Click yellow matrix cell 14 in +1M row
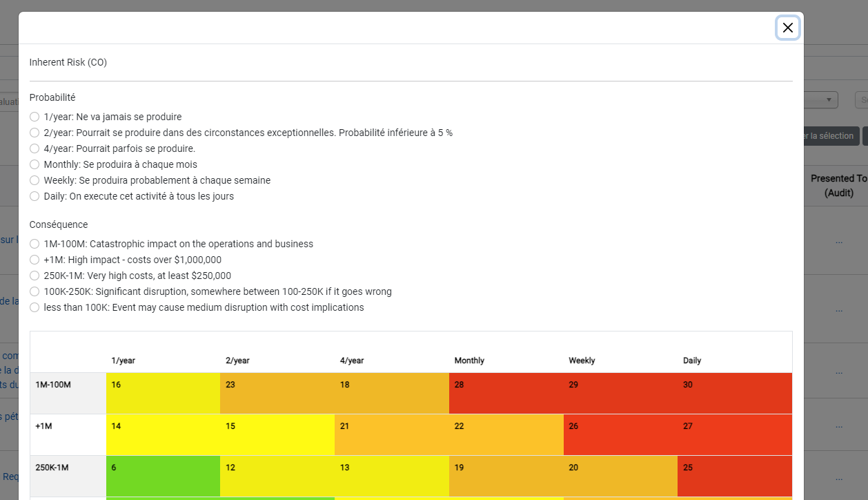Viewport: 868px width, 500px height. pos(163,434)
